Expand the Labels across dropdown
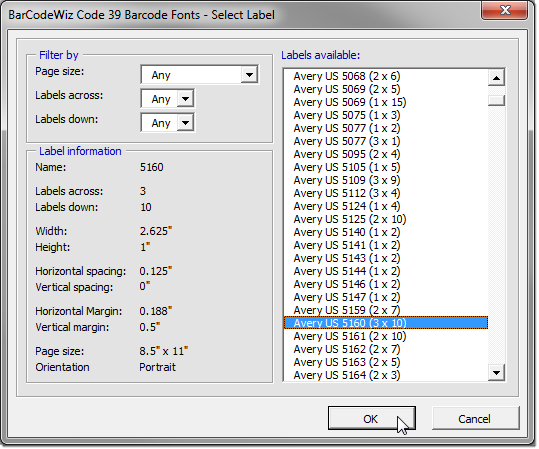539x449 pixels. [x=167, y=98]
